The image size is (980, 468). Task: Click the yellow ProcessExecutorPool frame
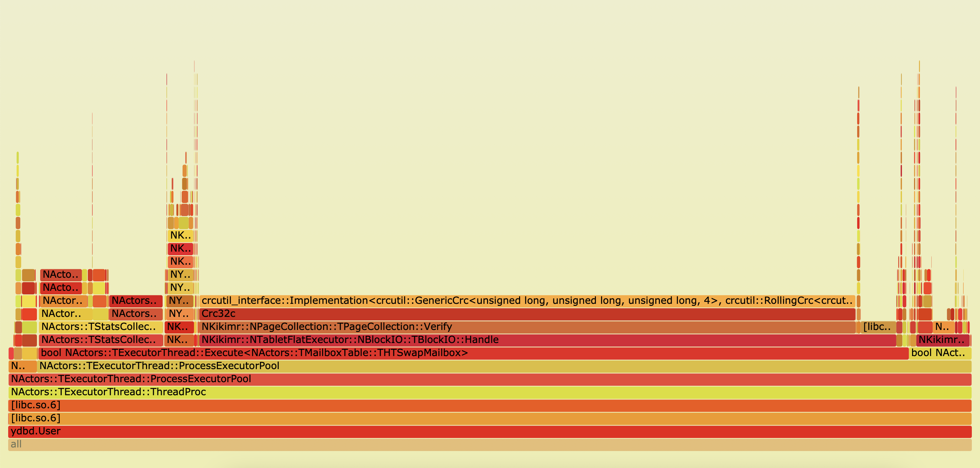pyautogui.click(x=504, y=366)
